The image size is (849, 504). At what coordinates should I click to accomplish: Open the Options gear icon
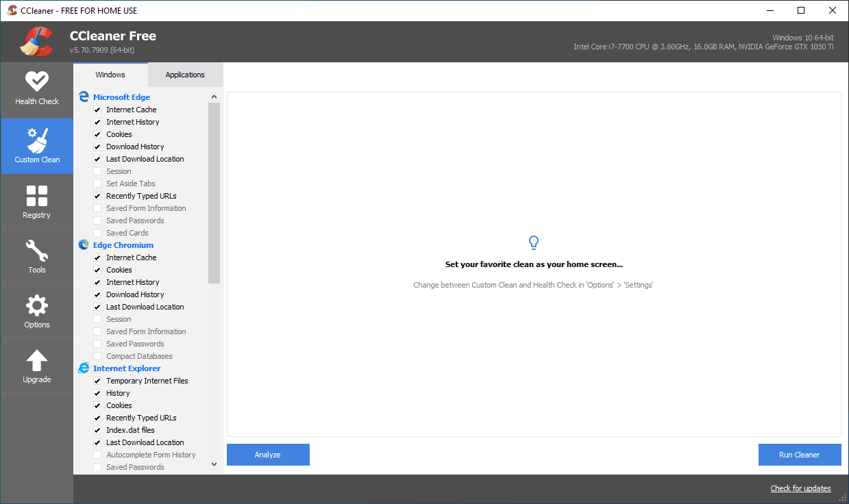tap(36, 310)
